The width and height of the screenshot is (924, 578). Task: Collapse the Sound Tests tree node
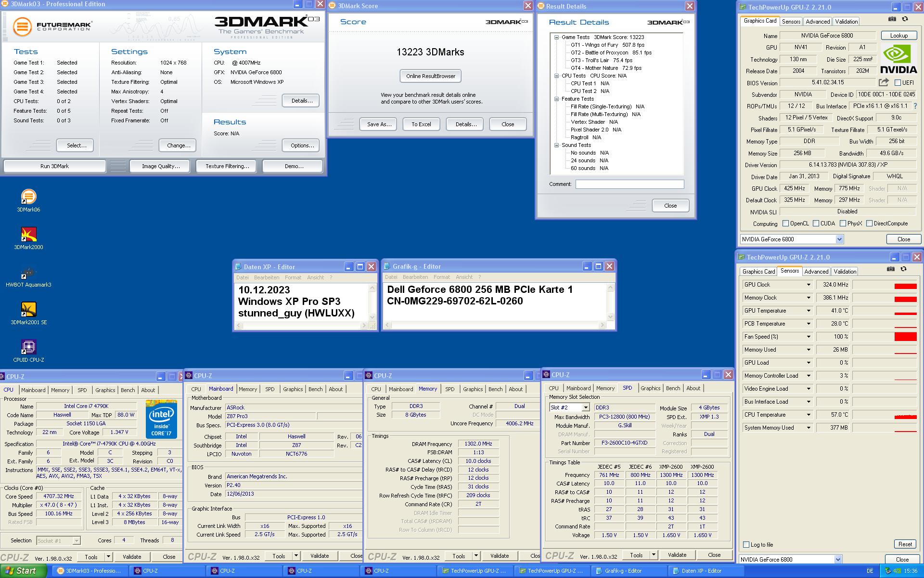[556, 145]
